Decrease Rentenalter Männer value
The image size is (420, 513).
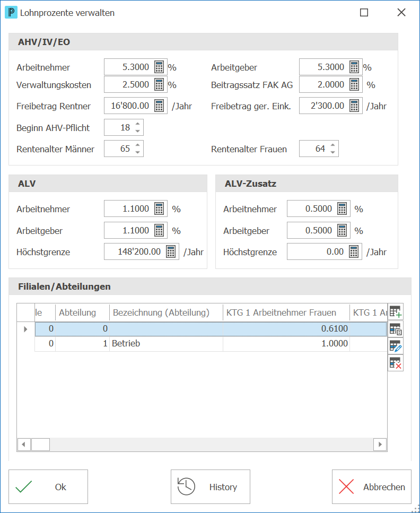[138, 152]
